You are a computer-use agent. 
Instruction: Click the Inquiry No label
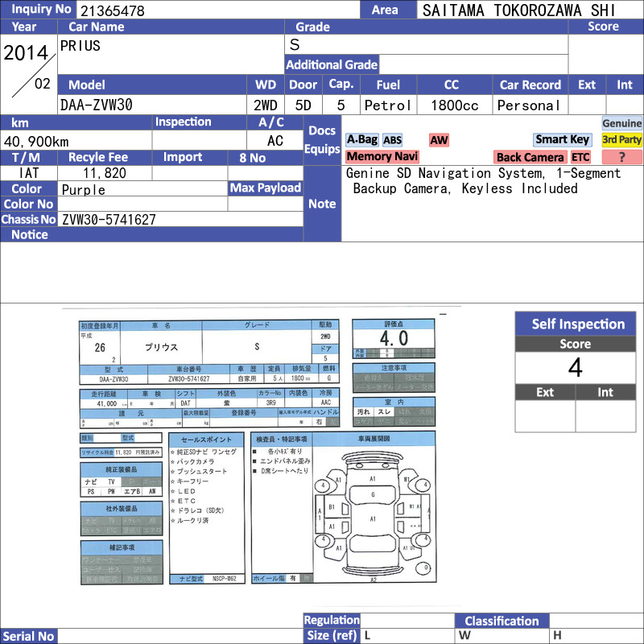coord(38,10)
